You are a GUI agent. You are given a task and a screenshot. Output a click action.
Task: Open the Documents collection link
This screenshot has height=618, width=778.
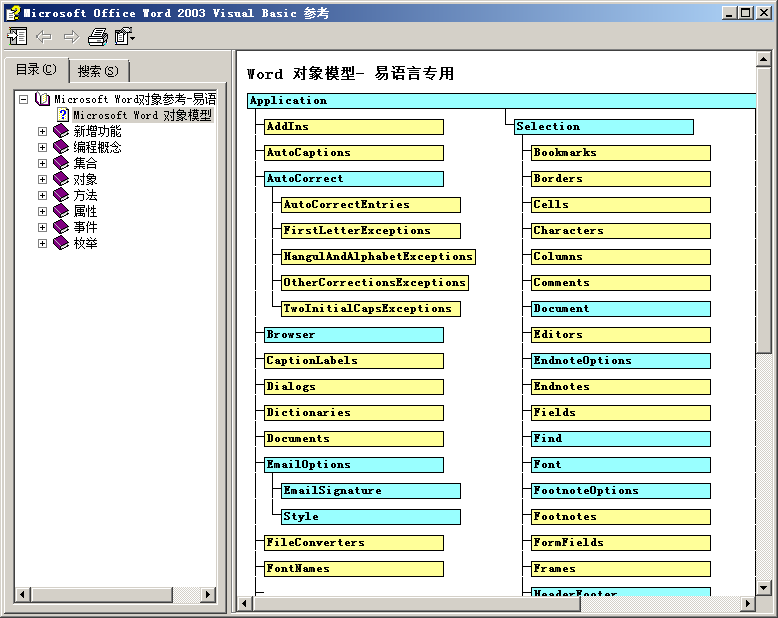354,438
